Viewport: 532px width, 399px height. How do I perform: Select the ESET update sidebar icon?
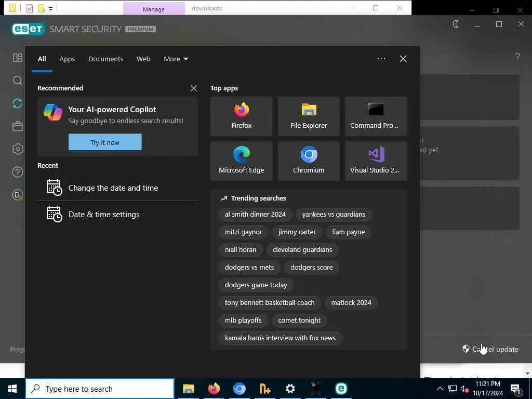18,103
